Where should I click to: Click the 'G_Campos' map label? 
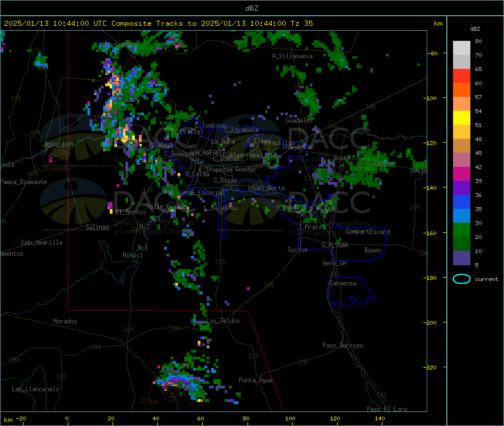tap(380, 163)
